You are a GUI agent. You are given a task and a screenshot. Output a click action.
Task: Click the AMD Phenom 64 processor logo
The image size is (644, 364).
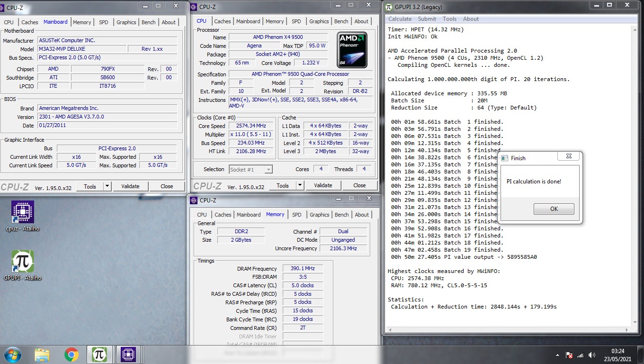[352, 49]
